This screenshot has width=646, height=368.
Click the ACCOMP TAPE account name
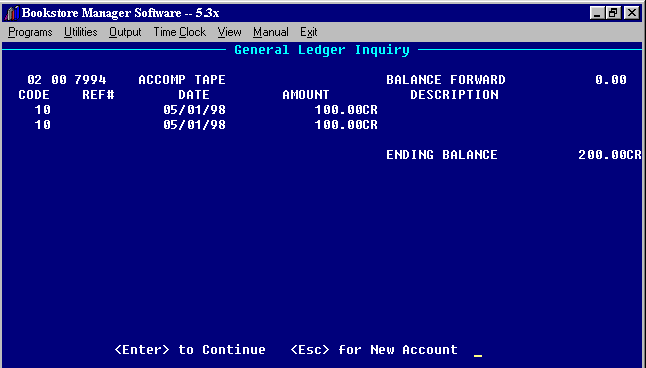point(182,80)
